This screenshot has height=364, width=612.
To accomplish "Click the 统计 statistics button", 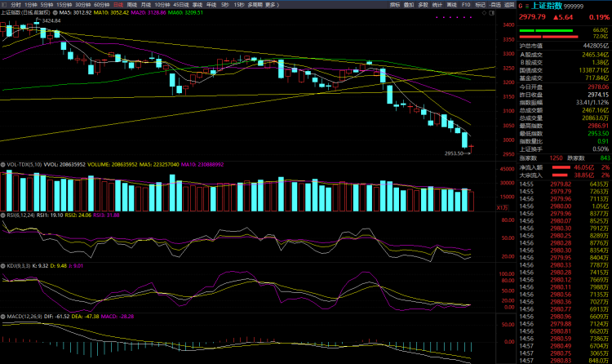I will coord(437,4).
